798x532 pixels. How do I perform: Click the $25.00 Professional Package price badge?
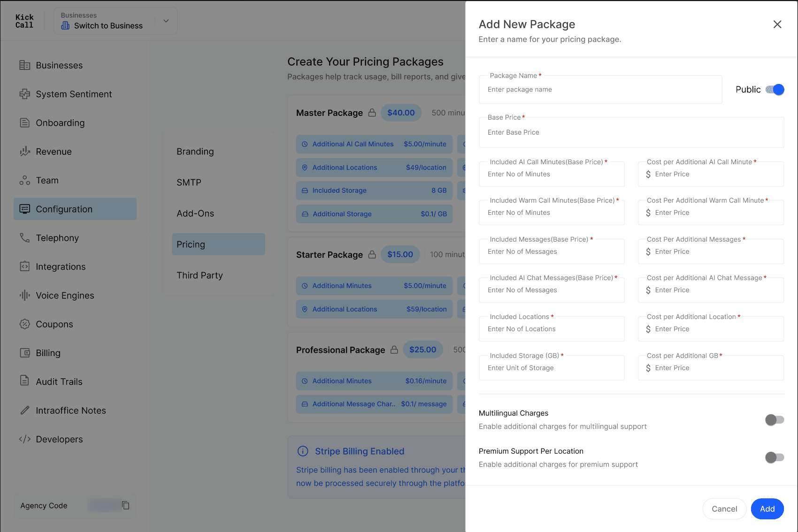422,350
